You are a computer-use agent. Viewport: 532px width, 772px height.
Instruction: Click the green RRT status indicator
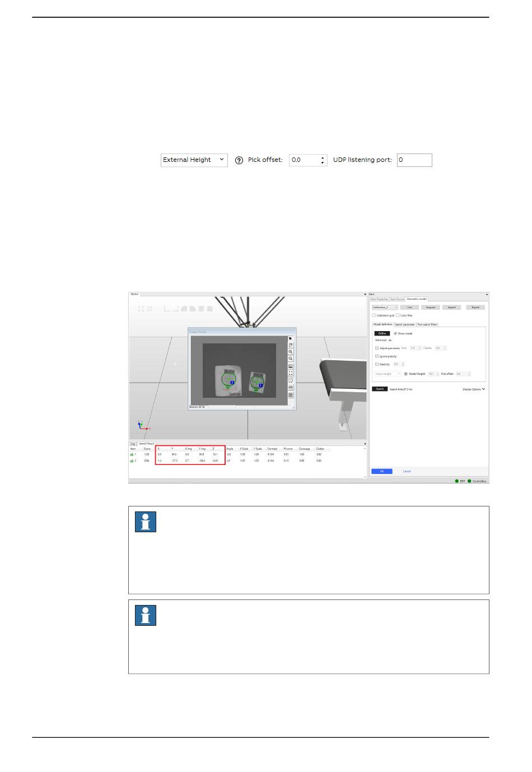(456, 481)
